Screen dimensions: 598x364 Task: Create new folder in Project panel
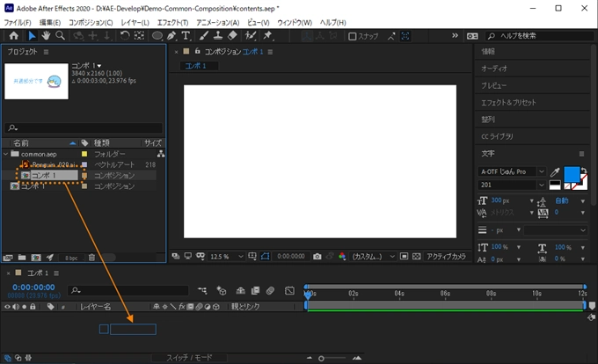(x=22, y=258)
